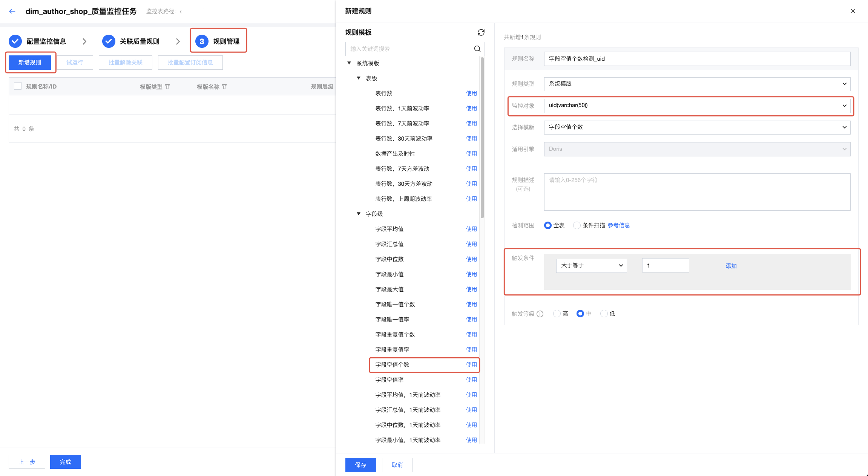The height and width of the screenshot is (476, 868).
Task: Click the chevron after 配置监控信息 step
Action: 84,41
